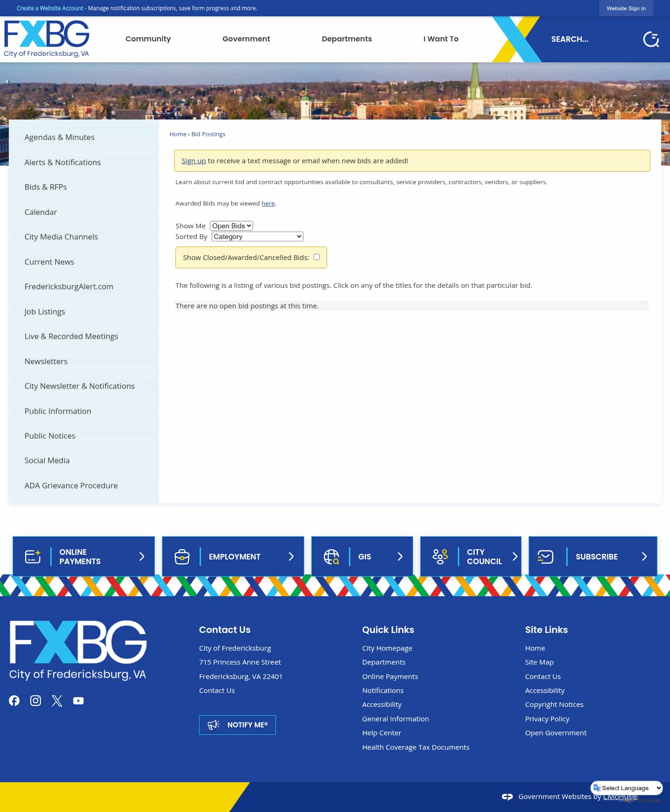The width and height of the screenshot is (670, 812).
Task: Open the Show Me Open Bids dropdown
Action: pos(231,226)
